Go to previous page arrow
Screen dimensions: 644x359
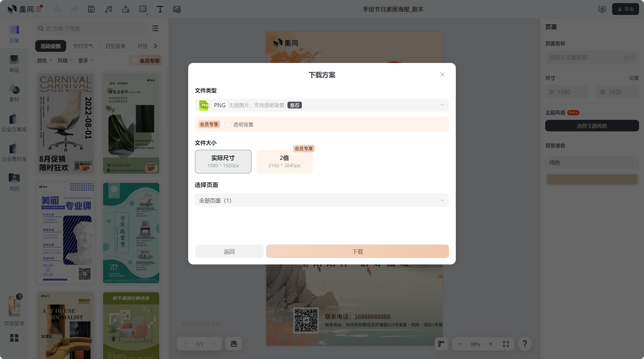[x=185, y=344]
